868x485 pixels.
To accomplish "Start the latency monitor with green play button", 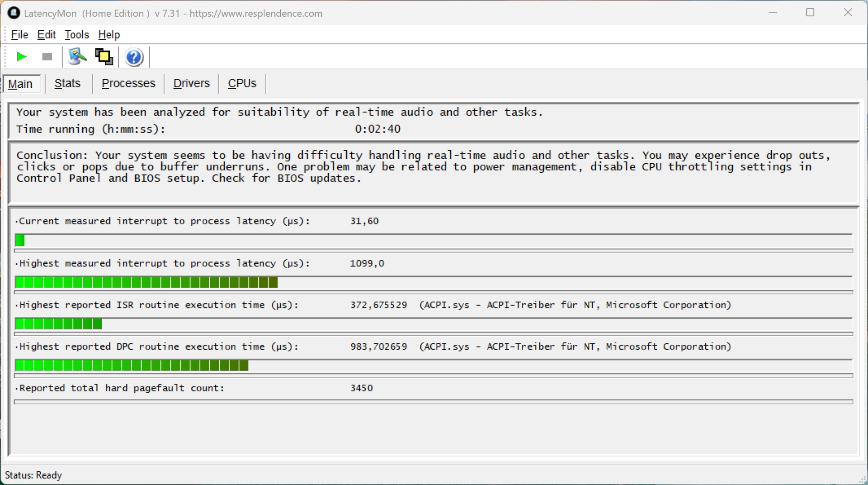I will pyautogui.click(x=21, y=57).
